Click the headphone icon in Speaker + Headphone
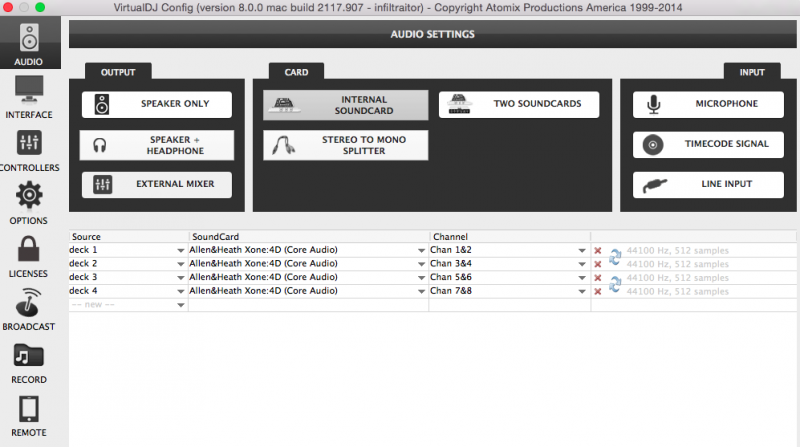Screen dimensions: 800x447 [x=100, y=145]
